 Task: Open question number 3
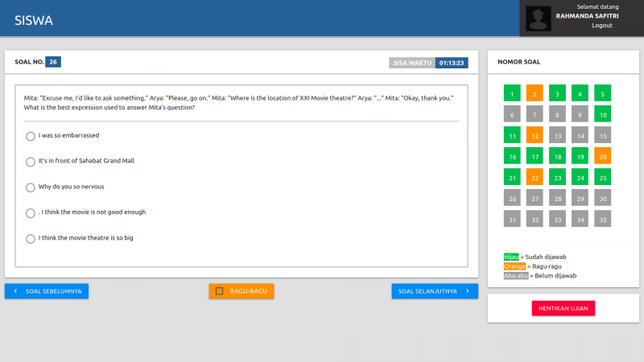pos(557,93)
